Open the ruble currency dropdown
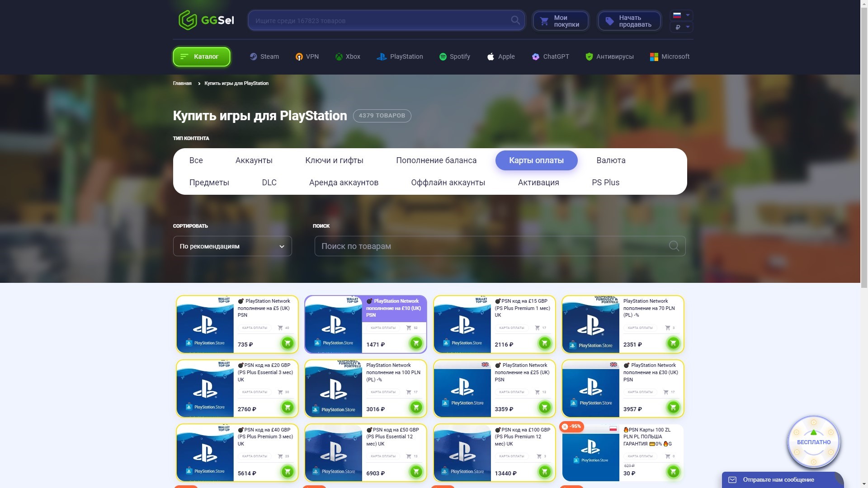 [x=681, y=27]
